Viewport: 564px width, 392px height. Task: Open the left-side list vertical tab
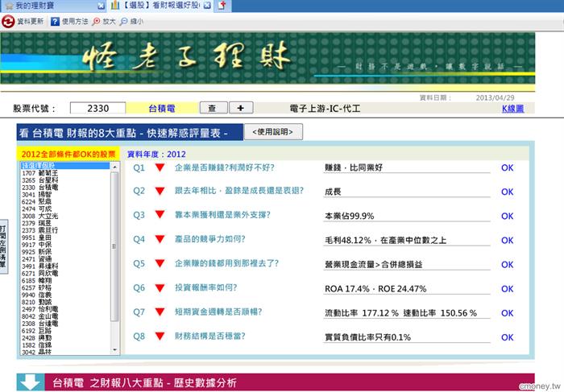3,246
